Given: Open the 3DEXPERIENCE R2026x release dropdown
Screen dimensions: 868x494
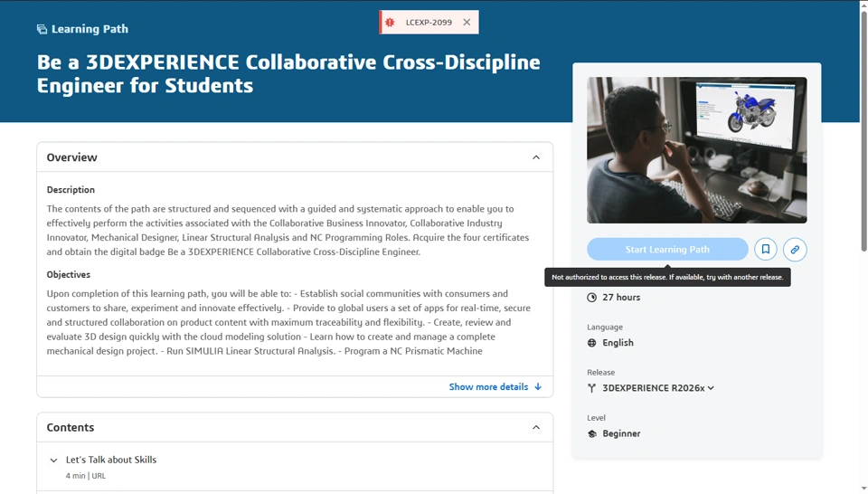Looking at the screenshot, I should point(658,388).
